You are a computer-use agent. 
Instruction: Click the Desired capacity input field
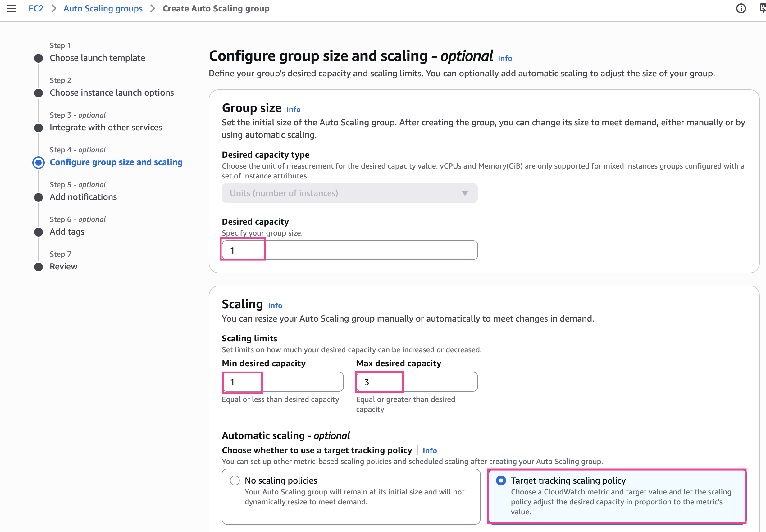tap(349, 250)
